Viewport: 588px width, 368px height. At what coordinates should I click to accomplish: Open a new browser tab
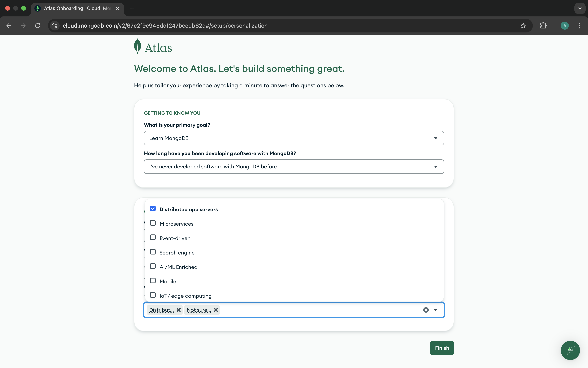[x=132, y=8]
